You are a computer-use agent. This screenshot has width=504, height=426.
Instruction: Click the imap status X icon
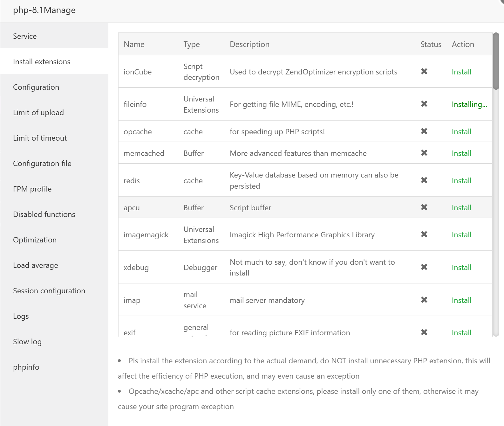point(424,300)
